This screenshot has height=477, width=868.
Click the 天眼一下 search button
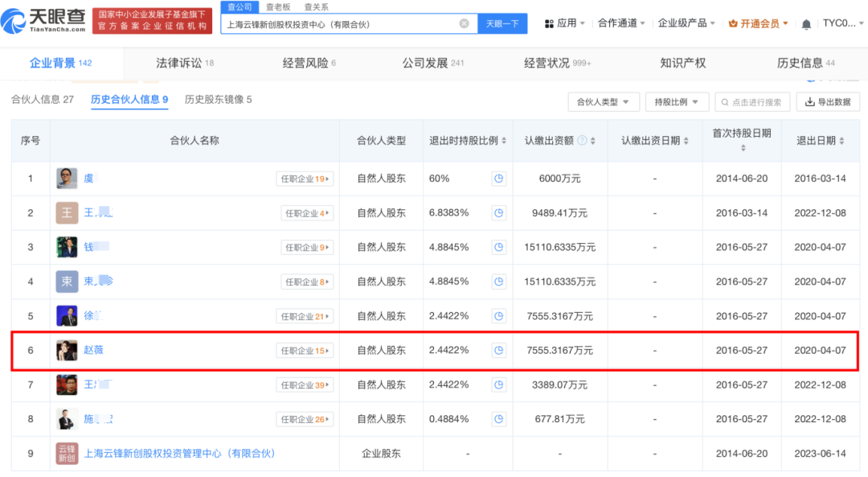pyautogui.click(x=502, y=24)
